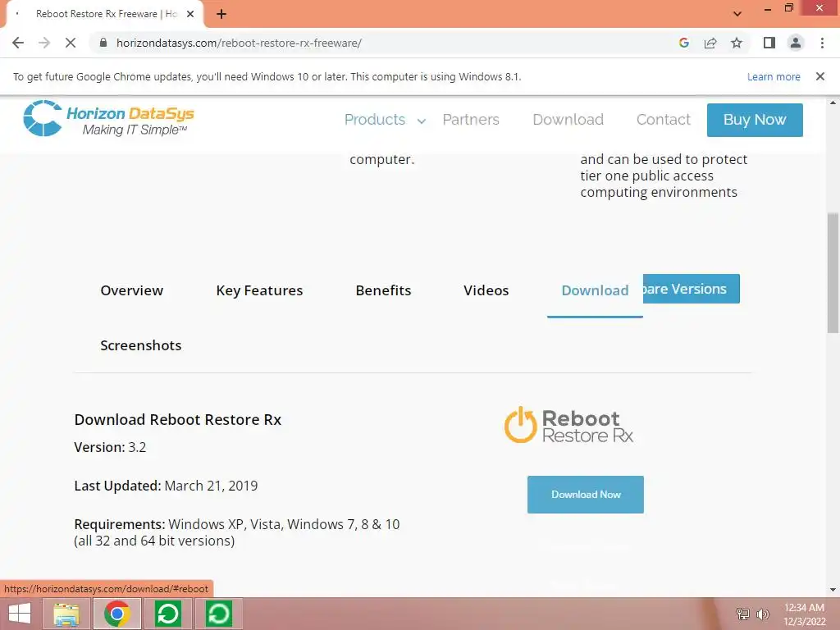Click the Buy Now button

755,120
